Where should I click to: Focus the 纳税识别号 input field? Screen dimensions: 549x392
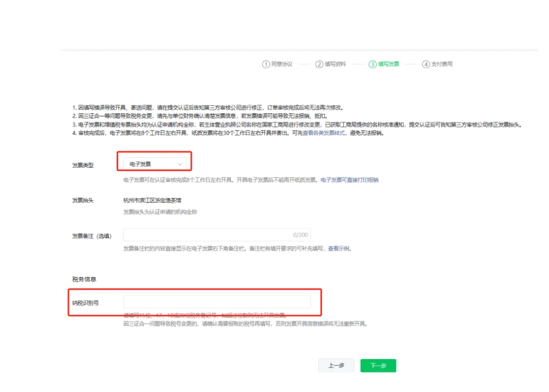[x=217, y=302]
